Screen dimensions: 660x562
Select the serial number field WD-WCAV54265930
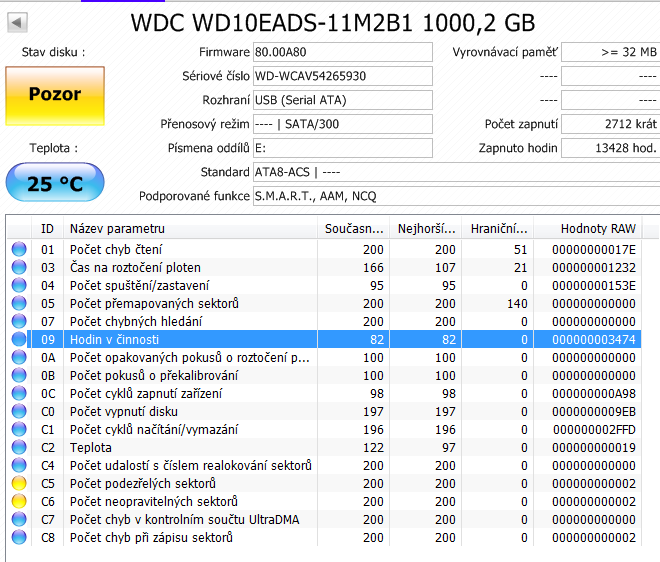343,76
